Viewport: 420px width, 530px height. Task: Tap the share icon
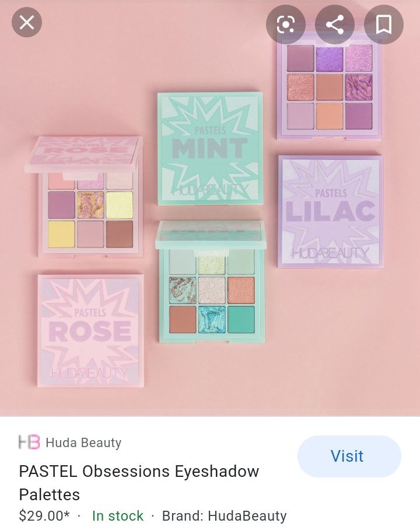click(334, 25)
